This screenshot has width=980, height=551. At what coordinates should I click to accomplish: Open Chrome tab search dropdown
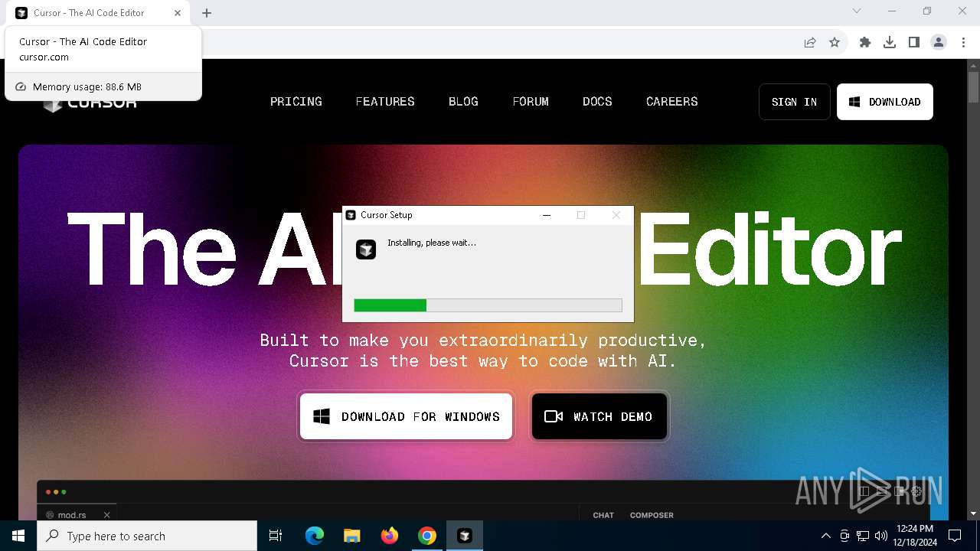click(x=857, y=11)
